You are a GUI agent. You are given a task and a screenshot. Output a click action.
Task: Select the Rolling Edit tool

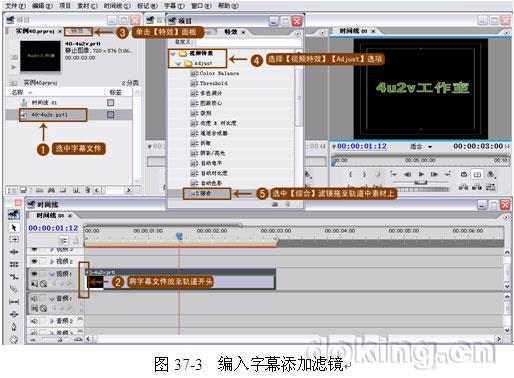coord(14,264)
